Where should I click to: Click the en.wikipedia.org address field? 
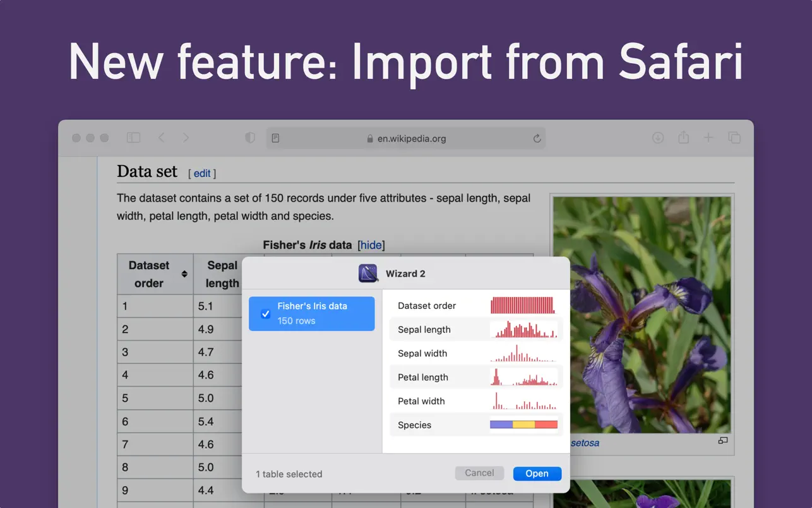(411, 138)
